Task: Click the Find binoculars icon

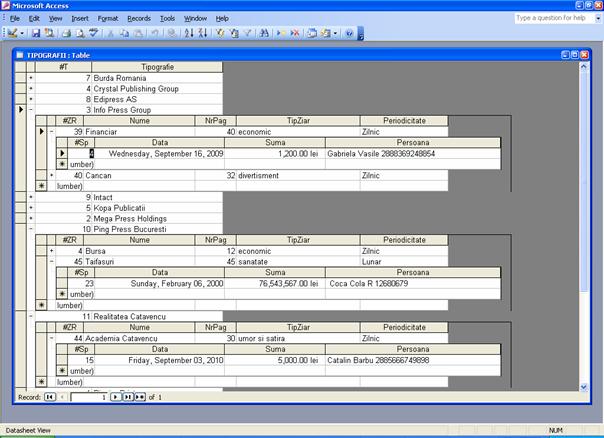Action: 265,33
